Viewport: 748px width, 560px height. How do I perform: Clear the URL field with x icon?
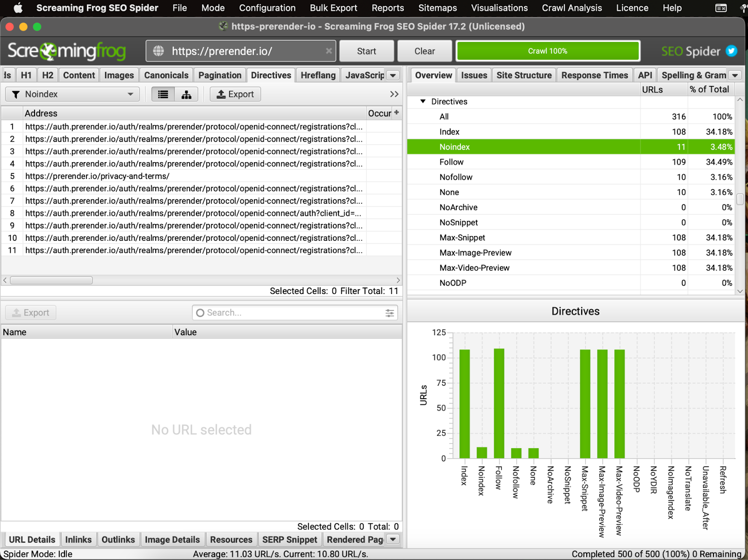click(x=329, y=51)
